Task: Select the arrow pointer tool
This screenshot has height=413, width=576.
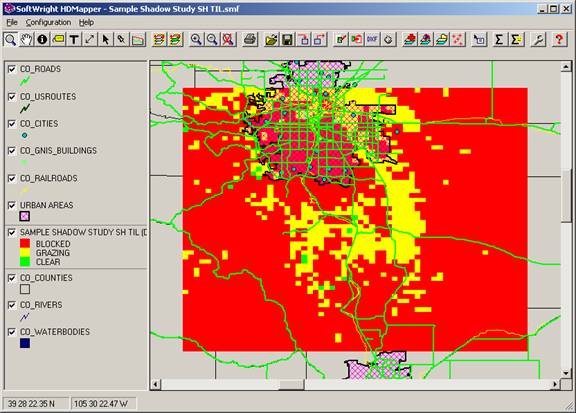Action: coord(105,39)
